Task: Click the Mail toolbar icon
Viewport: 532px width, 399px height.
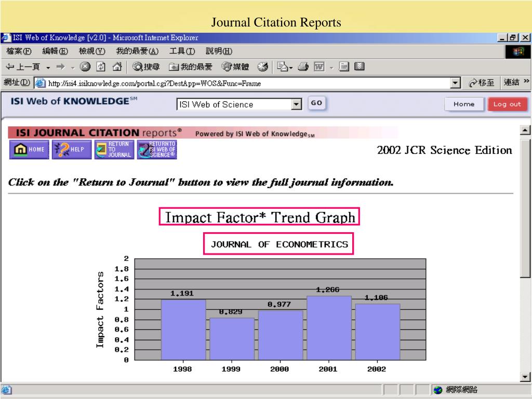Action: tap(282, 66)
